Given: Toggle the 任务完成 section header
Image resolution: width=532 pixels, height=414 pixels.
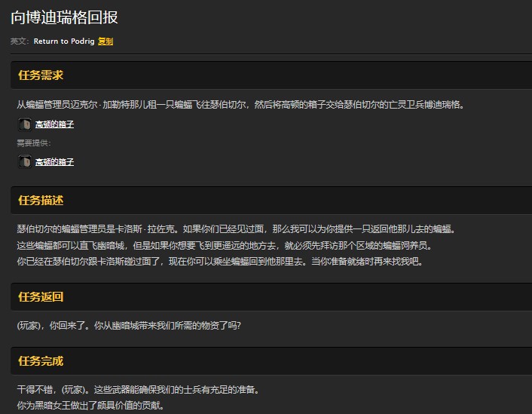Looking at the screenshot, I should pos(41,361).
